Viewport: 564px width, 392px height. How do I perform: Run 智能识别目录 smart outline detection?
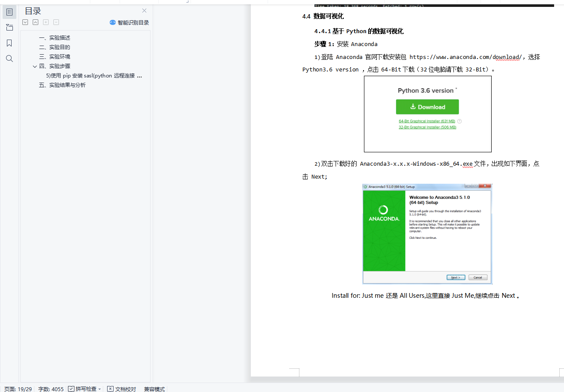point(129,22)
